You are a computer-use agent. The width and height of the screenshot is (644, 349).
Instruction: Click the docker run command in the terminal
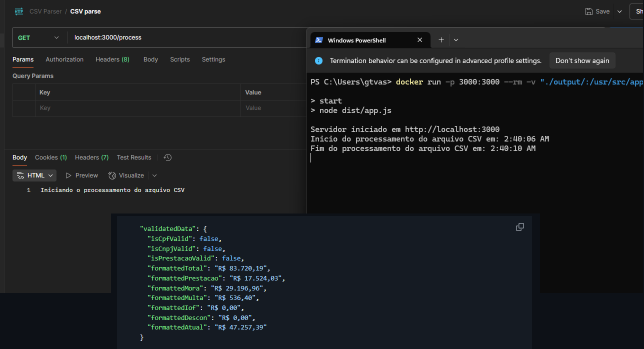519,82
